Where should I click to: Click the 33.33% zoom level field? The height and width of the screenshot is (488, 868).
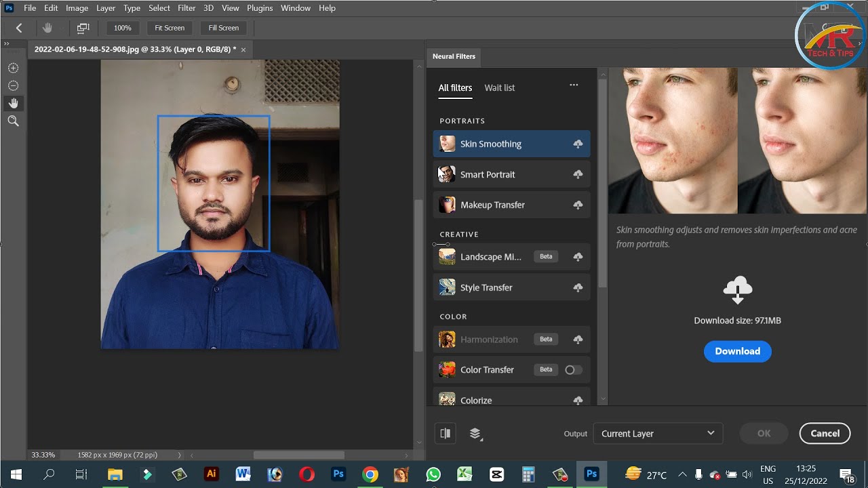coord(43,455)
